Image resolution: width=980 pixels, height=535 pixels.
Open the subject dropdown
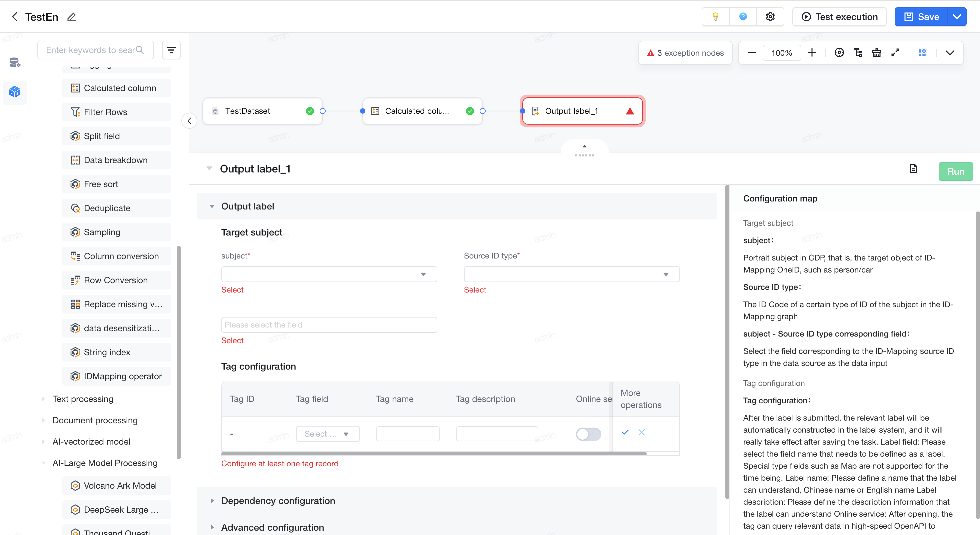[329, 274]
